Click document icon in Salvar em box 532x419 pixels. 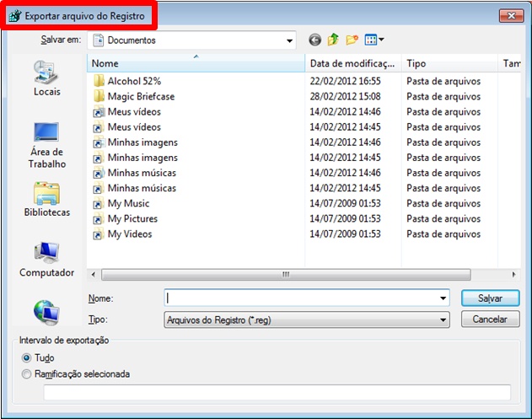99,40
